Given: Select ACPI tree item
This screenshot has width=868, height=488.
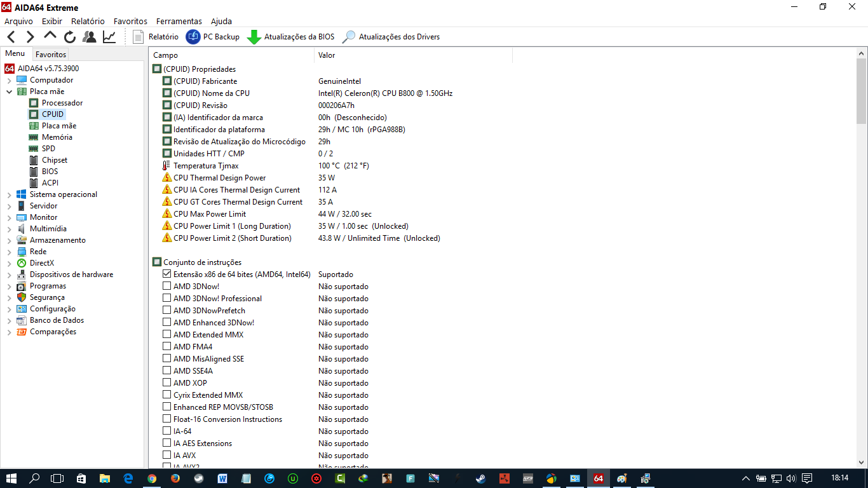Looking at the screenshot, I should point(50,183).
